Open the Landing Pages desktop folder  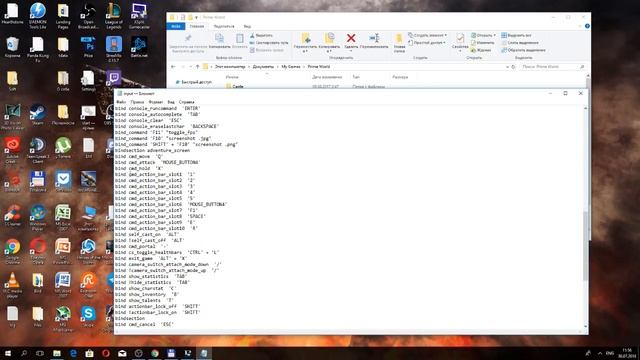point(63,16)
